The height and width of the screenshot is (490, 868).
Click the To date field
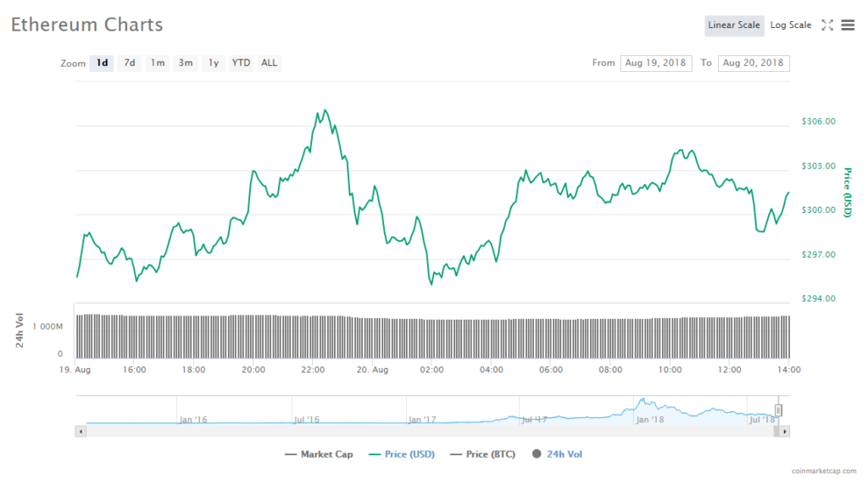point(753,63)
